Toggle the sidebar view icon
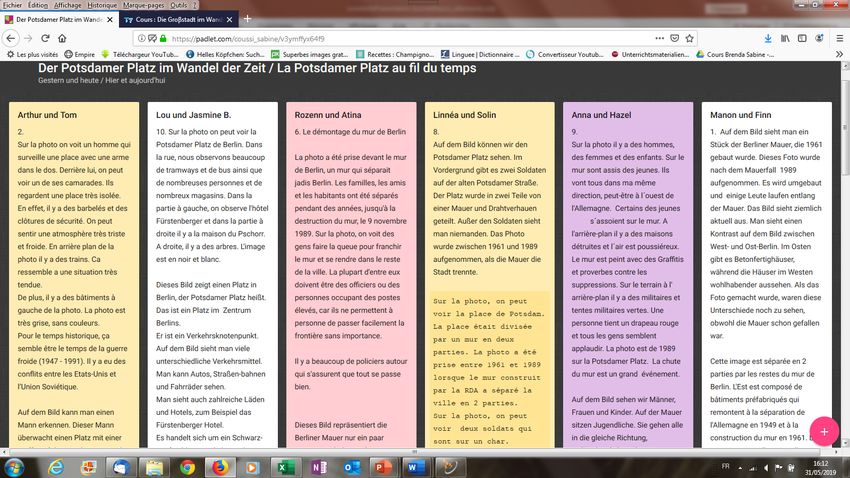The image size is (850, 478). [802, 38]
